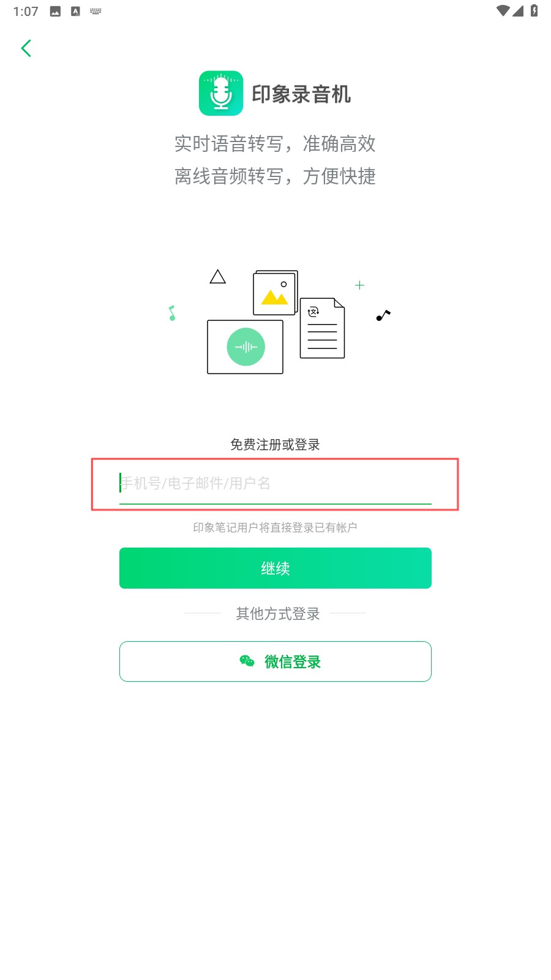551x980 pixels.
Task: Tap the 印象笔记用户将直接登录已有帐户 hint
Action: pyautogui.click(x=275, y=527)
